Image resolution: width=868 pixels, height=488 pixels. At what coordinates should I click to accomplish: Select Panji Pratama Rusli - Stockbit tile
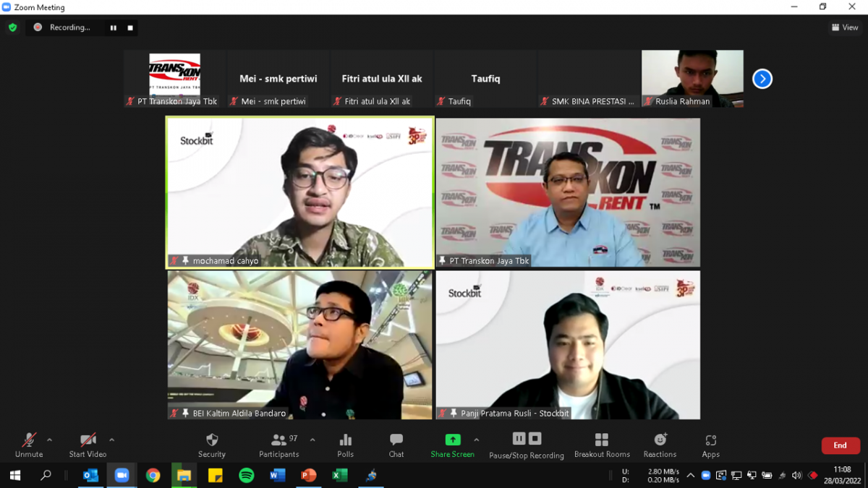coord(568,345)
